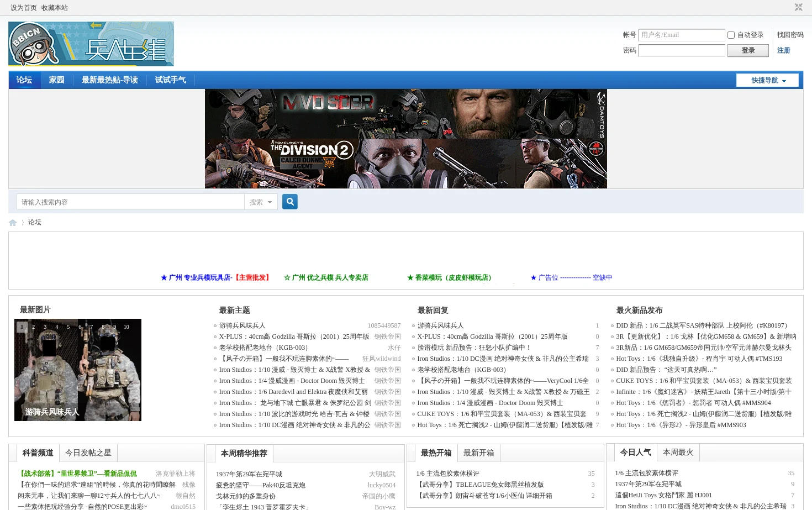Open 最新主题 post 游骑兵风味兵人
Screen dimensions: 812x510
(x=242, y=325)
